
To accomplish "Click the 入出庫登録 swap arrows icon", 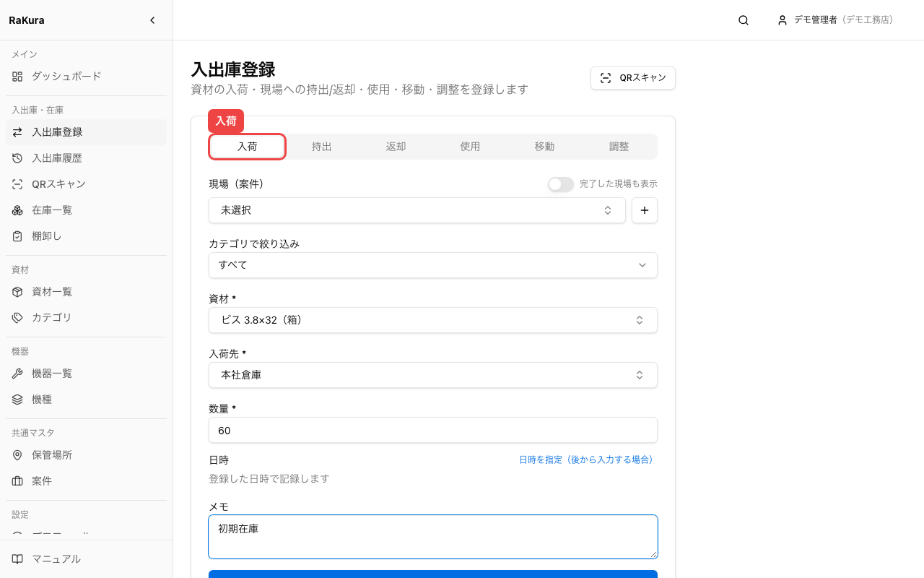I will (17, 132).
